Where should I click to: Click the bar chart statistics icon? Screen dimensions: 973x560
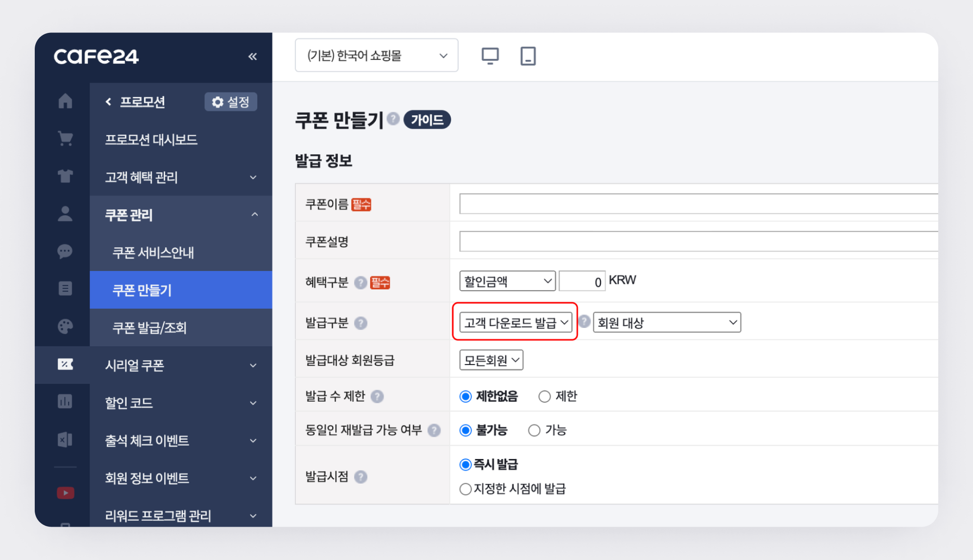pos(65,401)
